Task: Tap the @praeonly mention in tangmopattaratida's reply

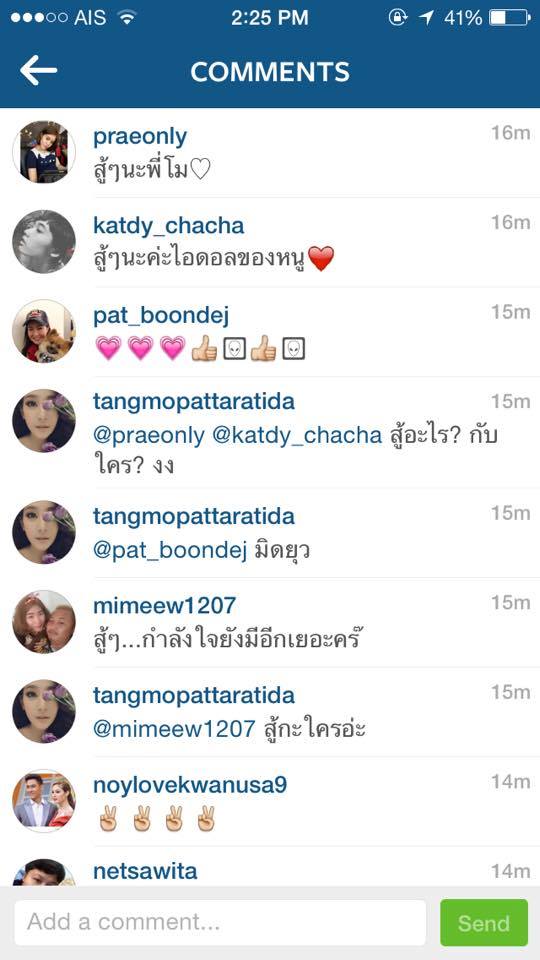Action: pos(149,436)
